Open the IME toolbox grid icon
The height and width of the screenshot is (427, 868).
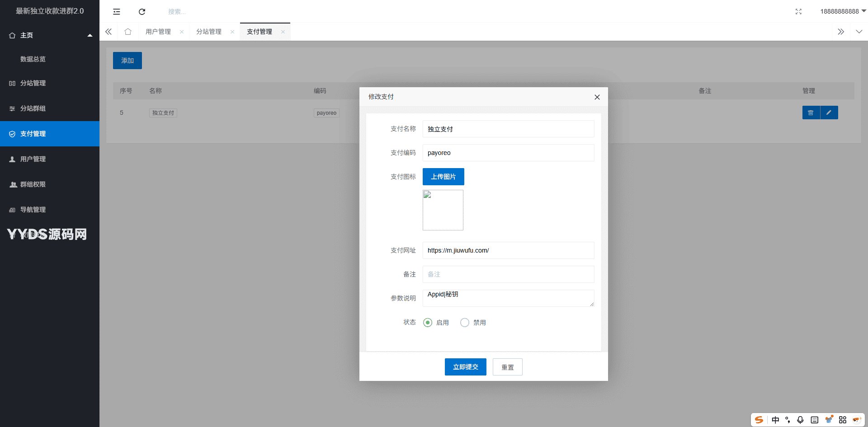click(843, 420)
